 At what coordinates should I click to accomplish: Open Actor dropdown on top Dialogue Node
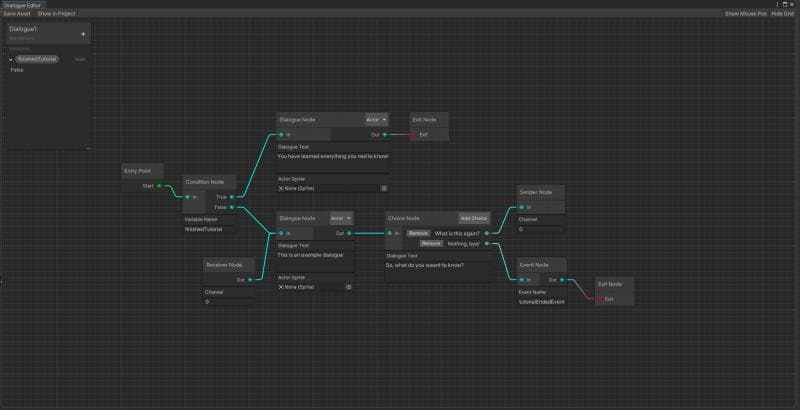[376, 120]
